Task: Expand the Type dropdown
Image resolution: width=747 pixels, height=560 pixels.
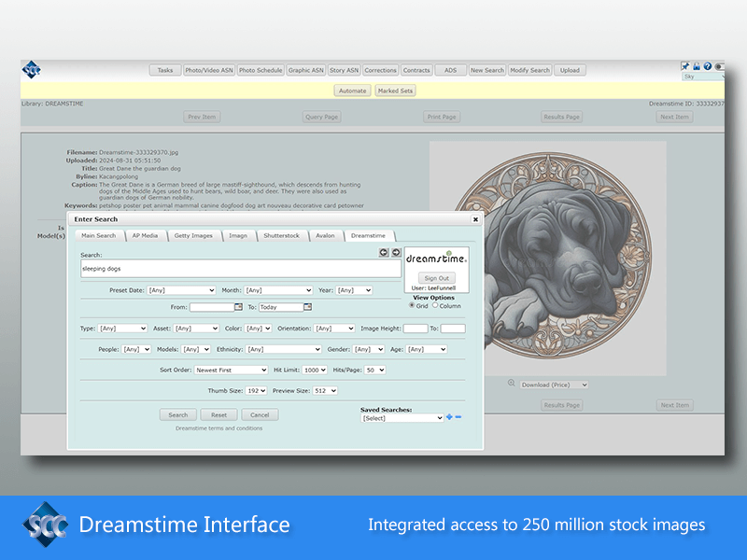Action: tap(122, 329)
